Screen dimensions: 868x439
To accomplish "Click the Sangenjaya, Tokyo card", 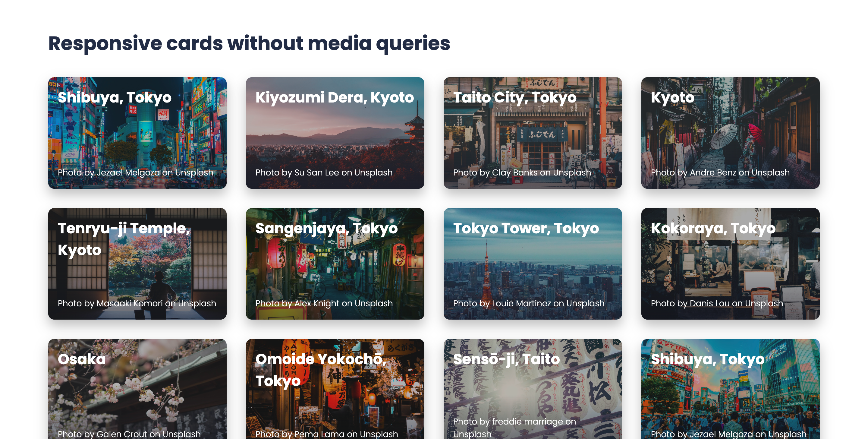I will (335, 264).
